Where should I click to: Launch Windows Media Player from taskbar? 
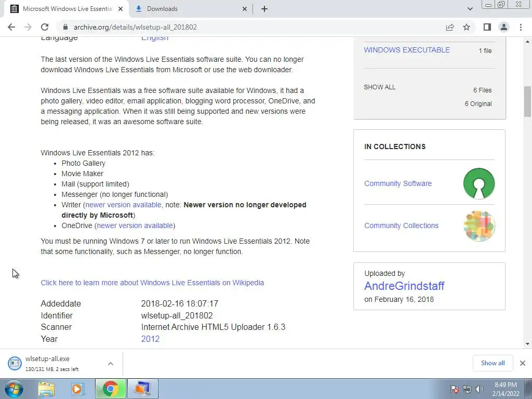[77, 389]
